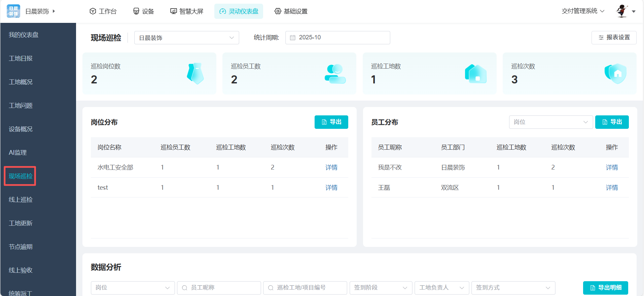Expand the 日晨装饰 company selector dropdown
The width and height of the screenshot is (644, 296).
[x=186, y=38]
